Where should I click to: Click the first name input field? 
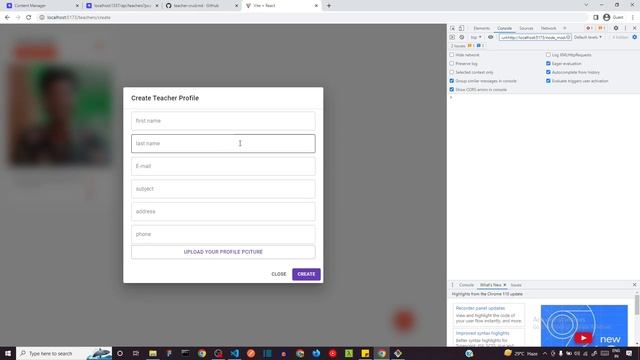223,121
